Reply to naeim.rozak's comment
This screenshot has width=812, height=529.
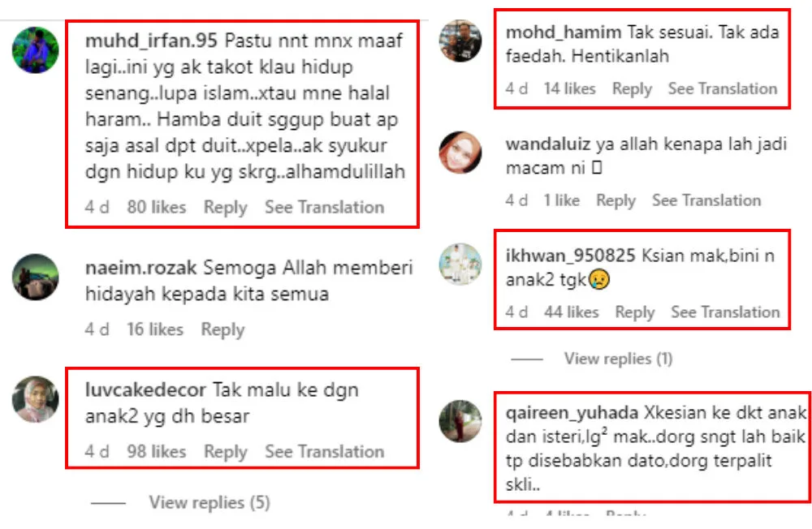pyautogui.click(x=222, y=329)
